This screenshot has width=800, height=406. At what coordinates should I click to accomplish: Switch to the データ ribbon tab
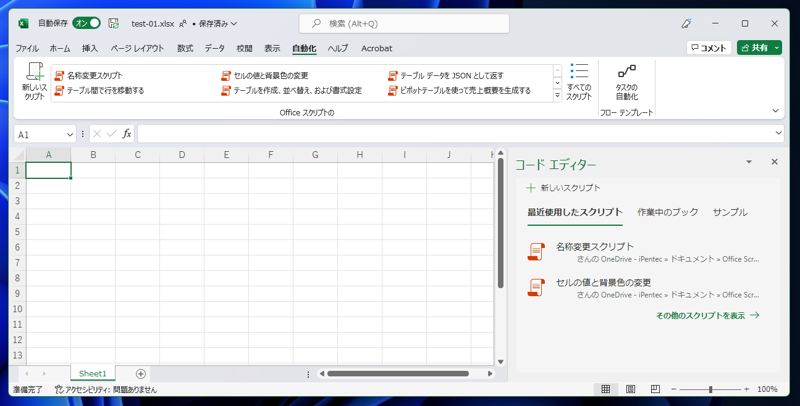(x=214, y=48)
